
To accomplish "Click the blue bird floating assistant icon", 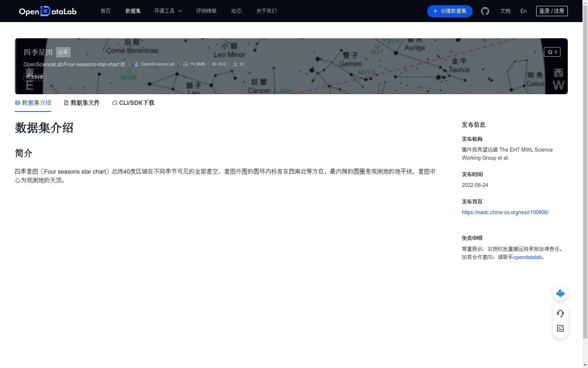I will (560, 293).
